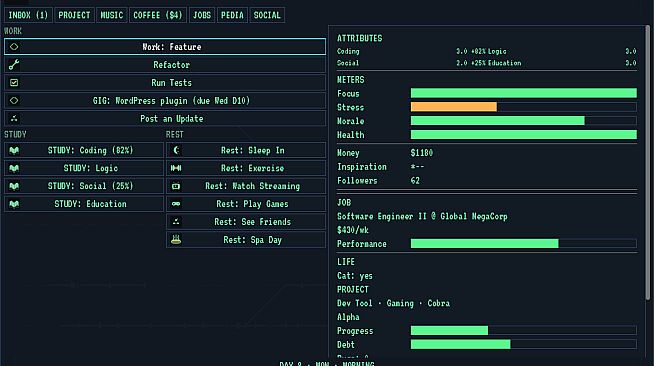Viewport: 654px width, 366px height.
Task: Start the Run Tests action
Action: pos(165,83)
